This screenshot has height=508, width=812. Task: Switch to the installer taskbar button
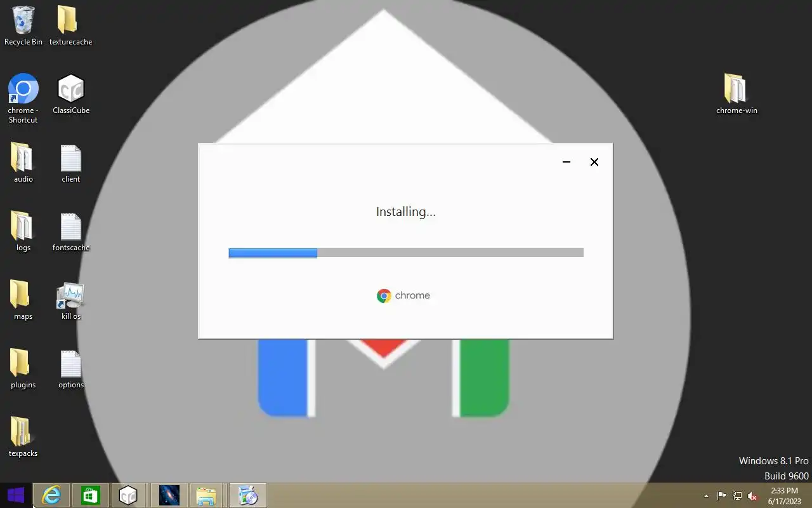tap(247, 495)
